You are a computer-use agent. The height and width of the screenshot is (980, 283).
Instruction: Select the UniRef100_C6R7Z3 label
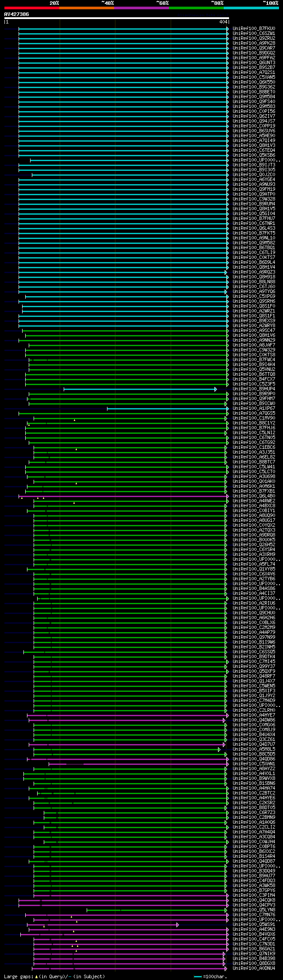[254, 813]
